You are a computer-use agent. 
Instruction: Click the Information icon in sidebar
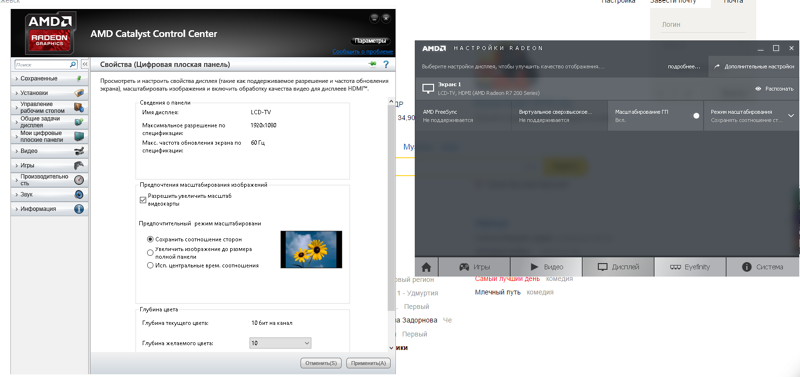pos(79,209)
